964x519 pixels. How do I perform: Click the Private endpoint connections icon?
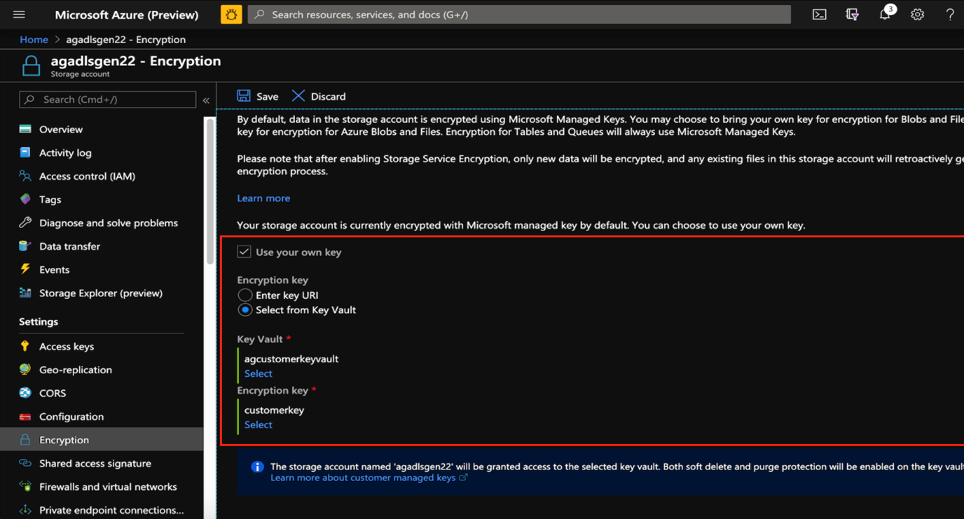[x=25, y=510]
